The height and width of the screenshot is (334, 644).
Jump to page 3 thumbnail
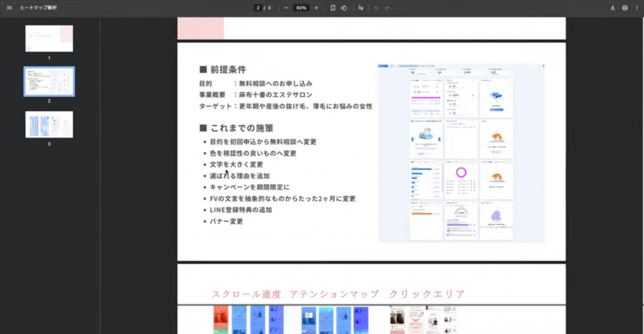(x=49, y=125)
